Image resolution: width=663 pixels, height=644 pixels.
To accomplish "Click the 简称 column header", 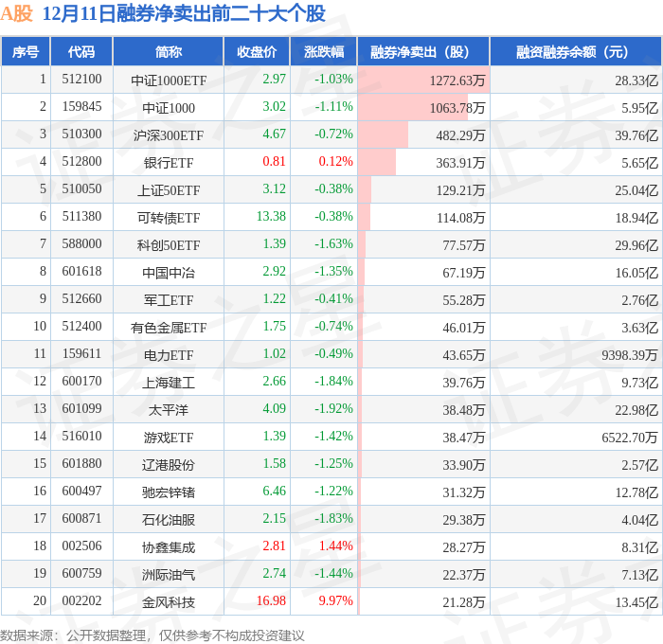I will tap(169, 51).
